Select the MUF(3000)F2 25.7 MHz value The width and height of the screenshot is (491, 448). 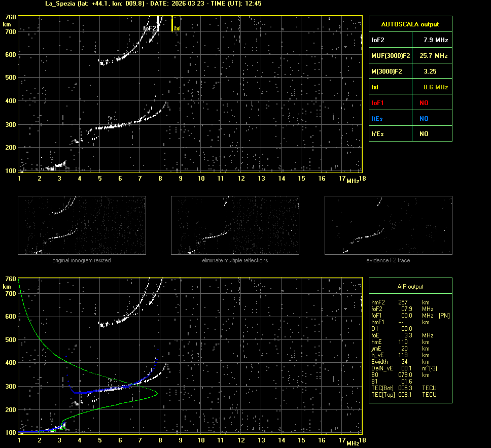433,55
